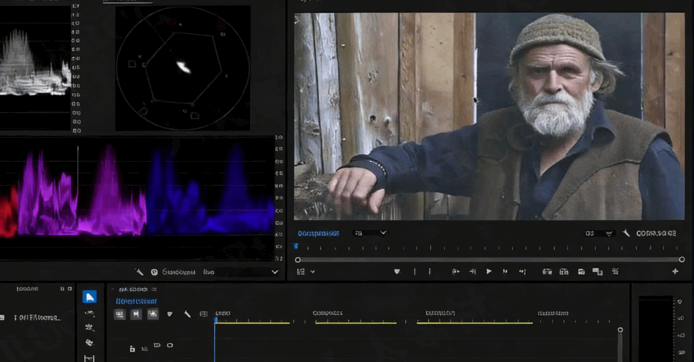694x362 pixels.
Task: Step forward one frame in Program Monitor
Action: [x=505, y=271]
